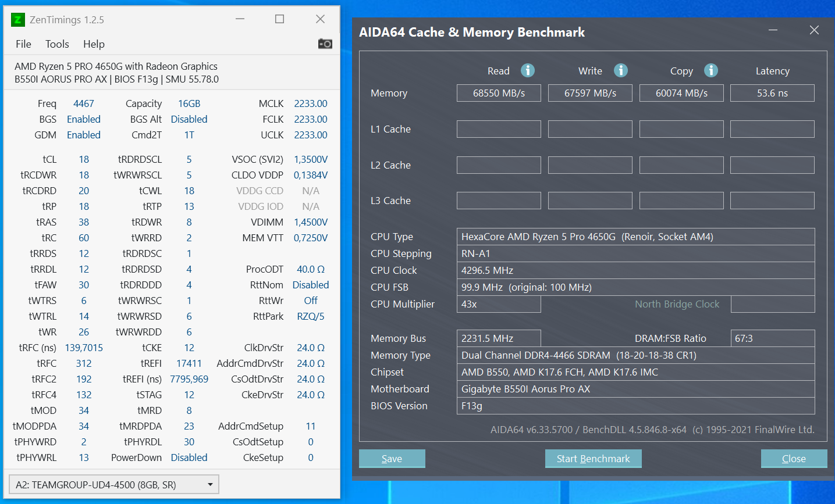Image resolution: width=835 pixels, height=504 pixels.
Task: Click the CPU Stepping field RN-A1
Action: point(635,253)
